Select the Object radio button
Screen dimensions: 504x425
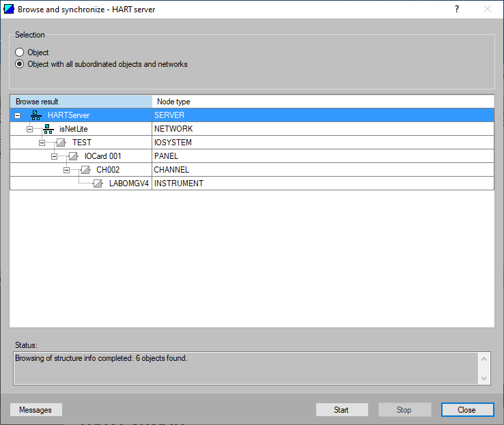(x=20, y=53)
